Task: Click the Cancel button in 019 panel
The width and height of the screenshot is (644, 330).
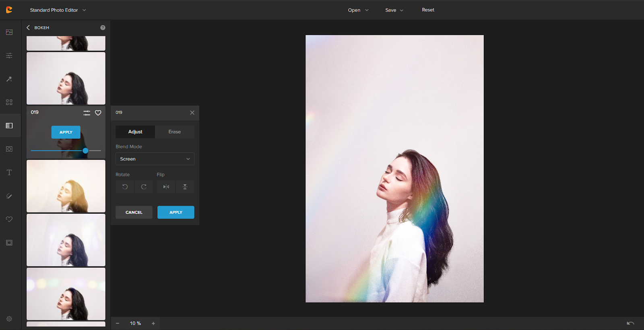Action: [x=134, y=212]
